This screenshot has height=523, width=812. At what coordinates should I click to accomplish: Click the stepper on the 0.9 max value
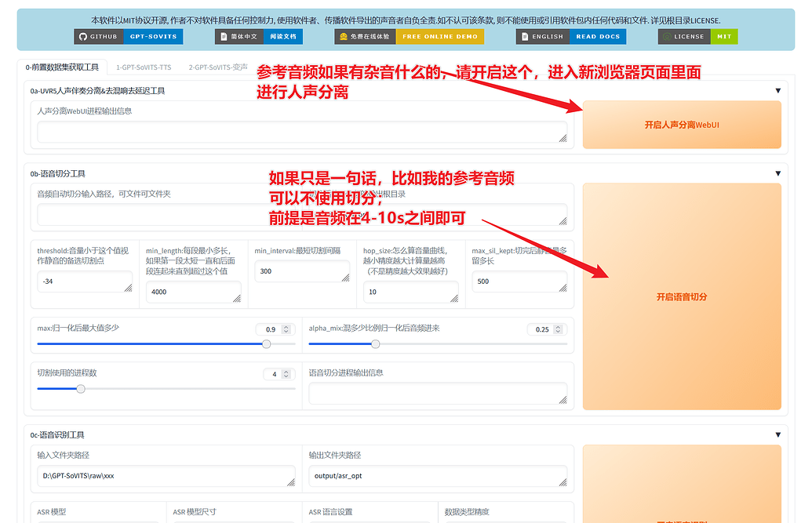(286, 329)
